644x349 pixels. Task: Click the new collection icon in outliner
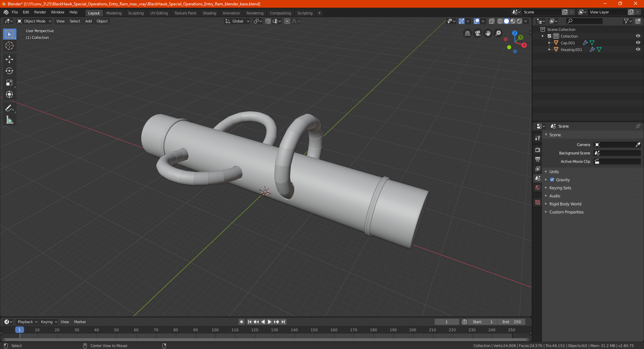pyautogui.click(x=638, y=21)
